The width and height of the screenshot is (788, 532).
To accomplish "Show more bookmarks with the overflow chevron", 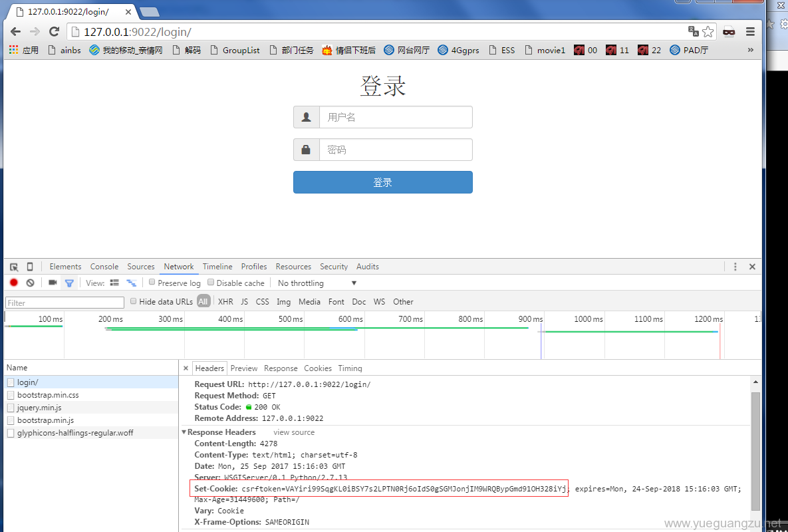I will pos(750,50).
